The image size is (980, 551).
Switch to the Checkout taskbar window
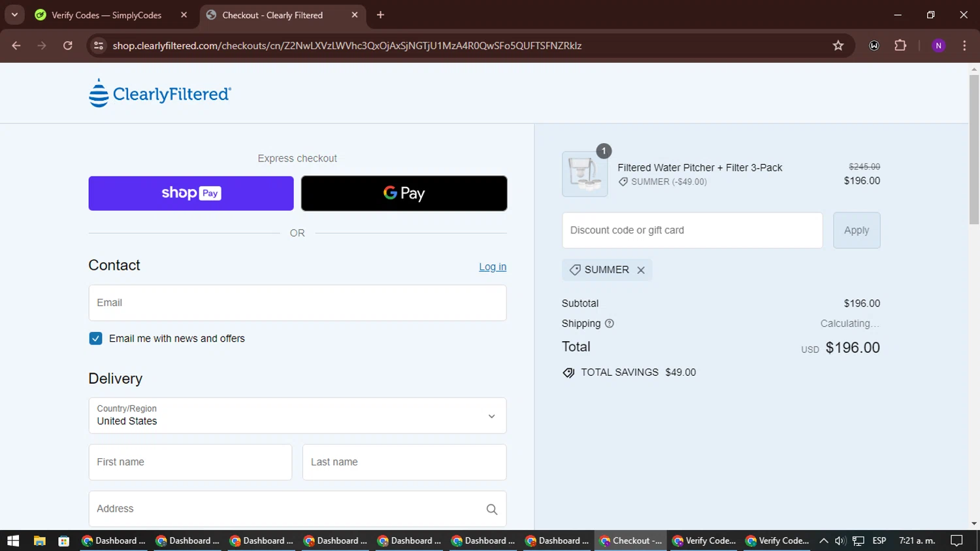coord(632,541)
